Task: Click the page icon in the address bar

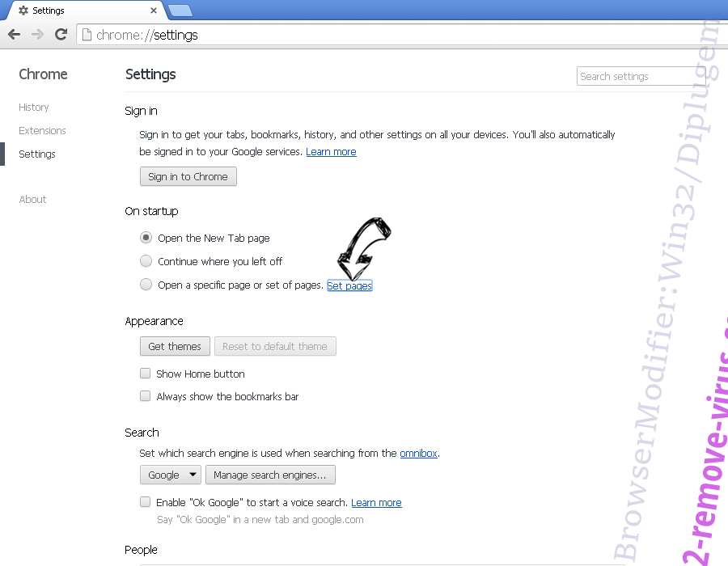Action: click(87, 35)
